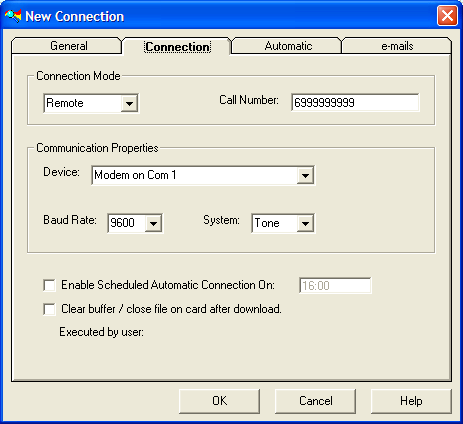Click the Call Number input field
The image size is (463, 424).
pyautogui.click(x=355, y=102)
